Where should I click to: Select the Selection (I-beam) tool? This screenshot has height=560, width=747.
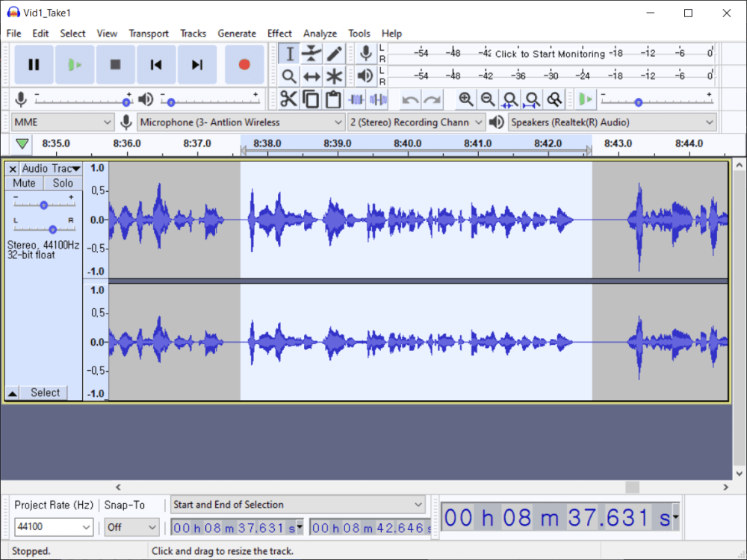pyautogui.click(x=289, y=53)
